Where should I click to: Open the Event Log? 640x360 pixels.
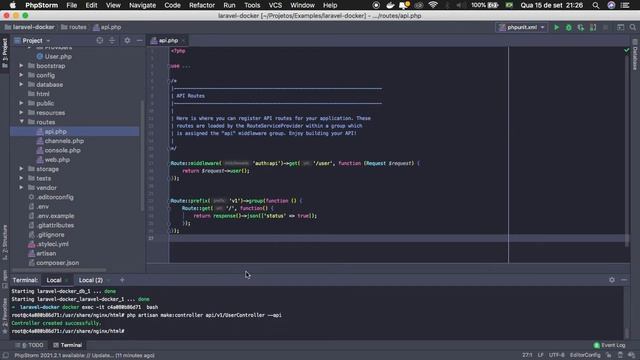(609, 345)
